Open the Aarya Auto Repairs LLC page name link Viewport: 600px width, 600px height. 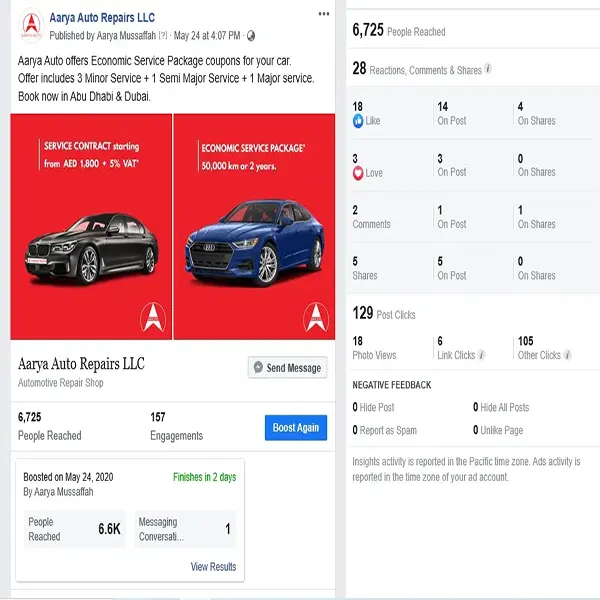pyautogui.click(x=102, y=18)
